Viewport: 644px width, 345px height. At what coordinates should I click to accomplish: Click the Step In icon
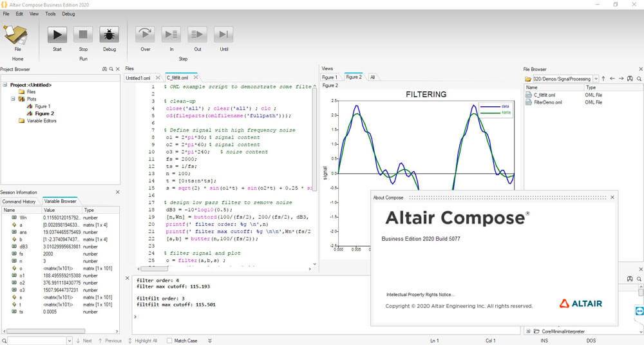click(x=171, y=35)
